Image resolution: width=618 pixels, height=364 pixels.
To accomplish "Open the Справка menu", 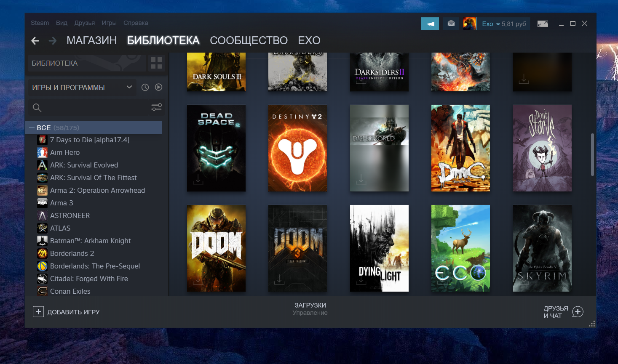I will [x=136, y=23].
